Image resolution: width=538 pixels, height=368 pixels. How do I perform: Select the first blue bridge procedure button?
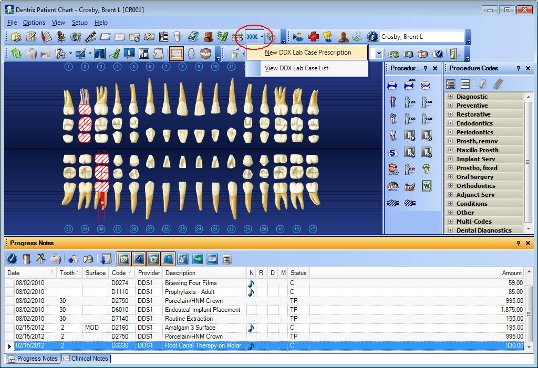[393, 85]
